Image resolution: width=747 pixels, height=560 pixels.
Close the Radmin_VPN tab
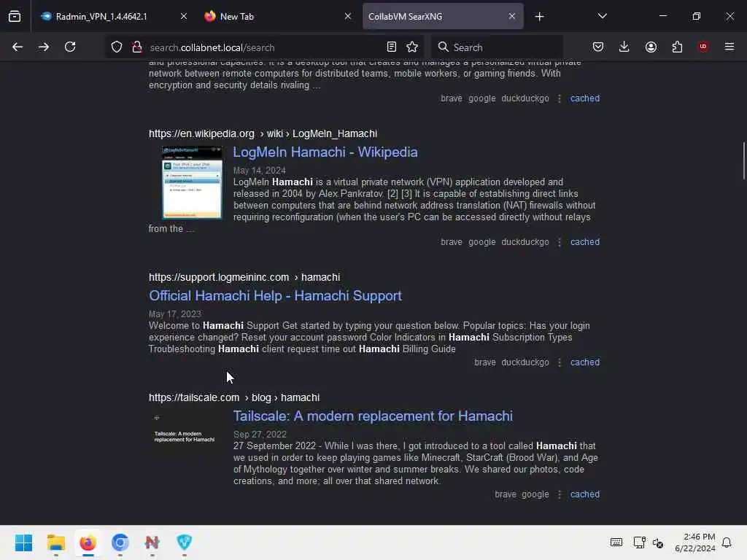pyautogui.click(x=184, y=16)
